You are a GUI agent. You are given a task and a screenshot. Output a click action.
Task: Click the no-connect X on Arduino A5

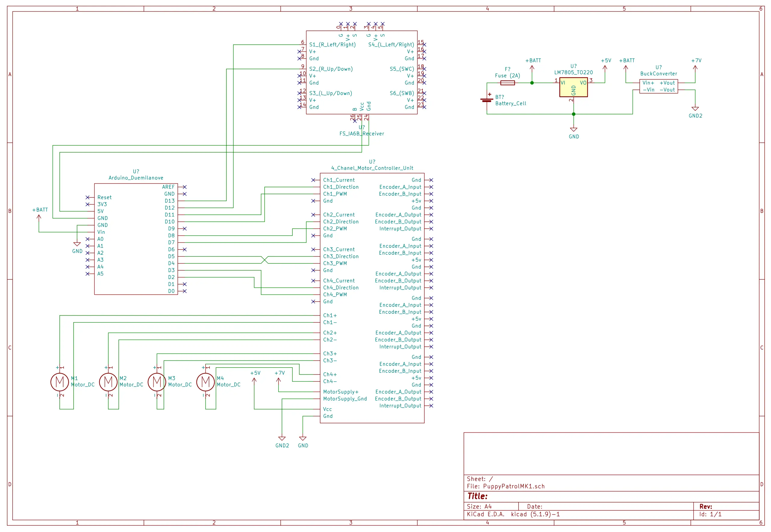click(88, 274)
